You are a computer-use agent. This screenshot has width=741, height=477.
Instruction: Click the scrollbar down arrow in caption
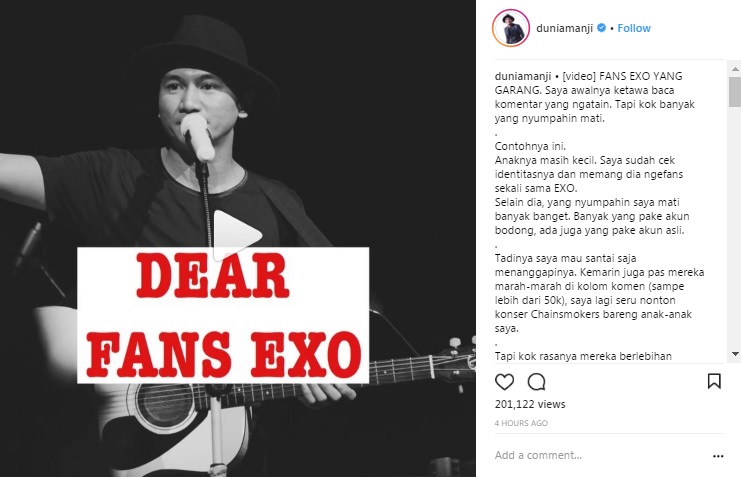(x=735, y=354)
